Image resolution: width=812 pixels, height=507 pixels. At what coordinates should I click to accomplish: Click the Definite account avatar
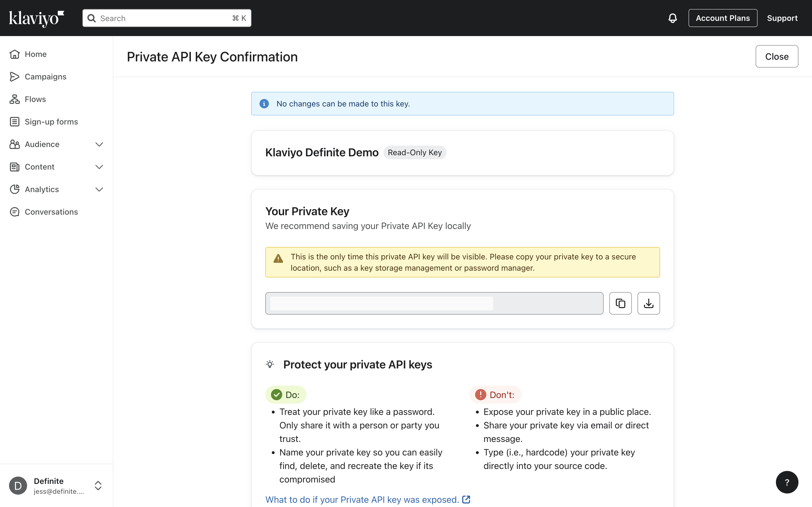[18, 486]
